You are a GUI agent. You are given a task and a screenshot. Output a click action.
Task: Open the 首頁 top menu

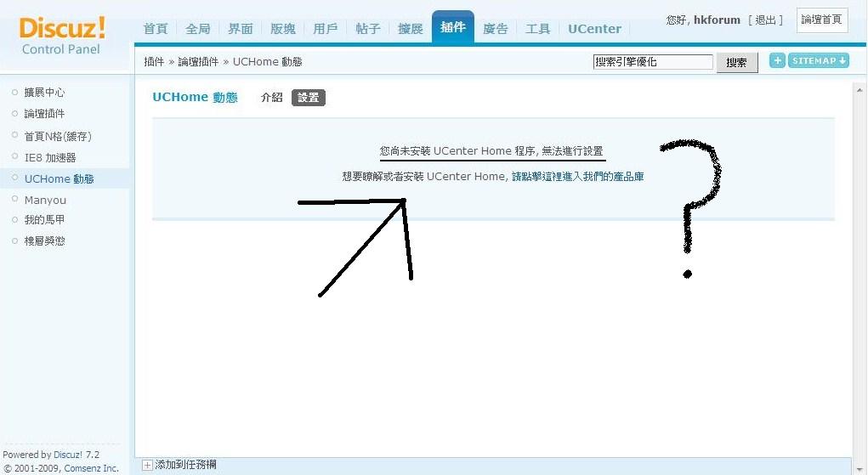155,28
